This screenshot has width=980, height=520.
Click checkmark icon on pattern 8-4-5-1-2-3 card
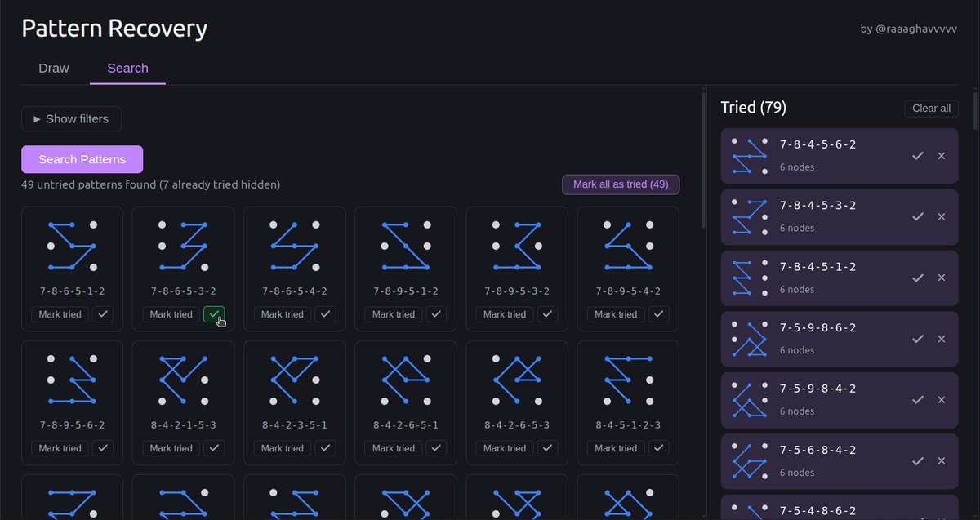[658, 448]
